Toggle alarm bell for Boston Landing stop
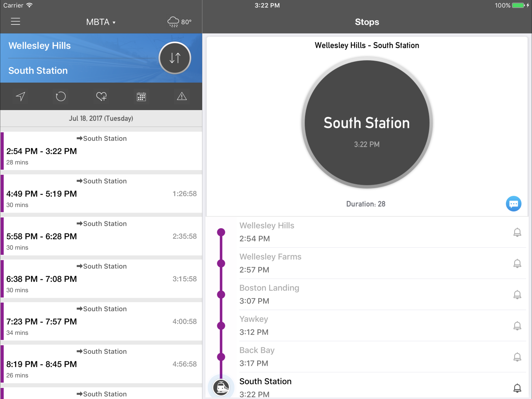The height and width of the screenshot is (399, 532). tap(517, 295)
